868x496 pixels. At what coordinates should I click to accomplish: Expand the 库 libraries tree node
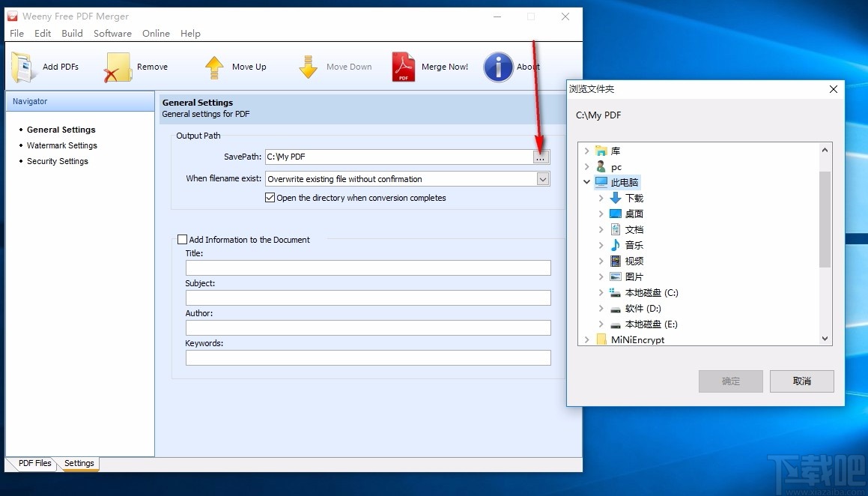(x=586, y=151)
